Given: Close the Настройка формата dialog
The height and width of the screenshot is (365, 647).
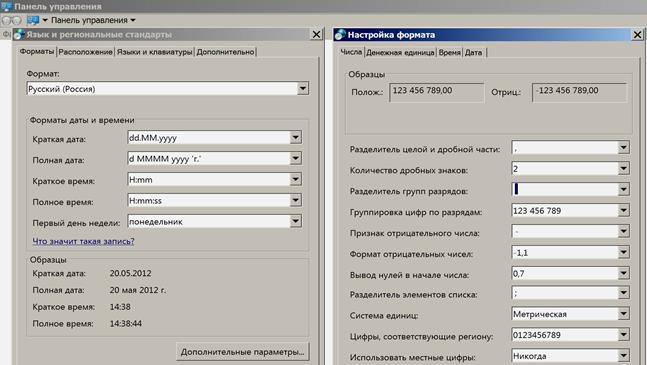Looking at the screenshot, I should pos(637,35).
